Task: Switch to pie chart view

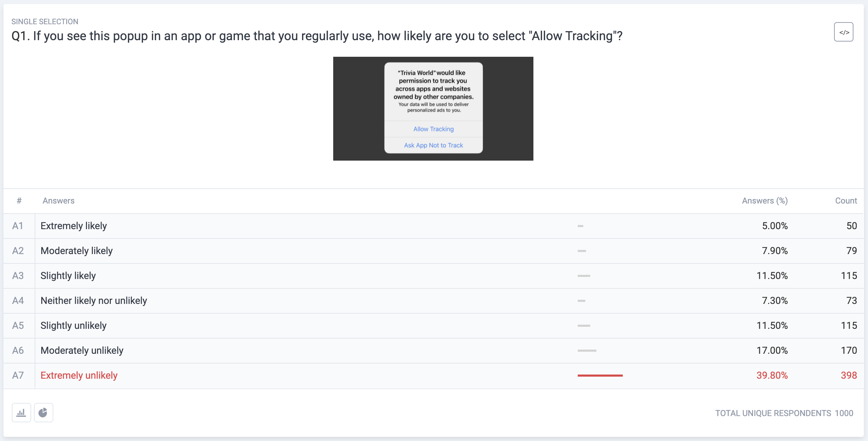Action: (x=43, y=413)
